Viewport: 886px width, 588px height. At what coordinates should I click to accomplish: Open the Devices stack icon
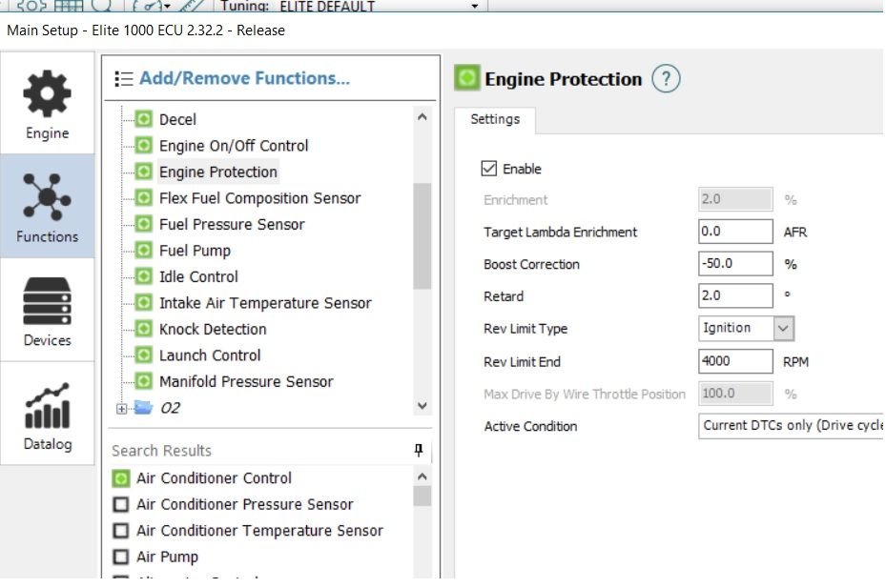pos(47,300)
